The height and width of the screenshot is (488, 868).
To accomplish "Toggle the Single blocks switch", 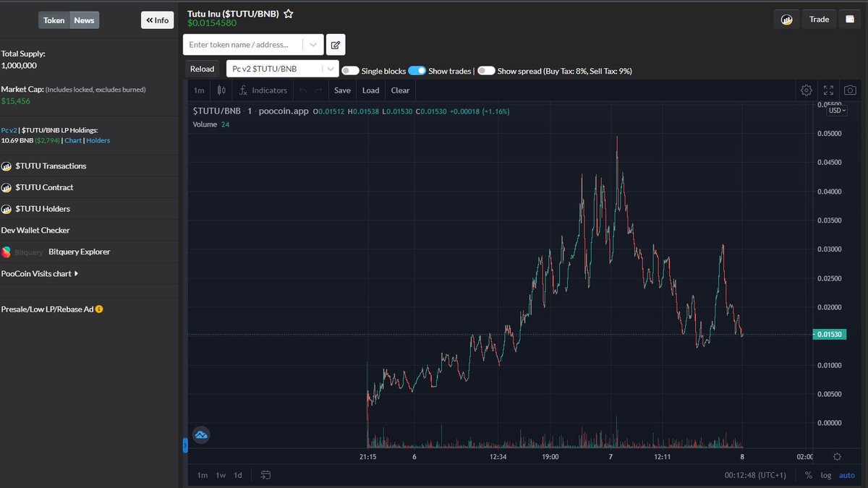I will pos(350,71).
